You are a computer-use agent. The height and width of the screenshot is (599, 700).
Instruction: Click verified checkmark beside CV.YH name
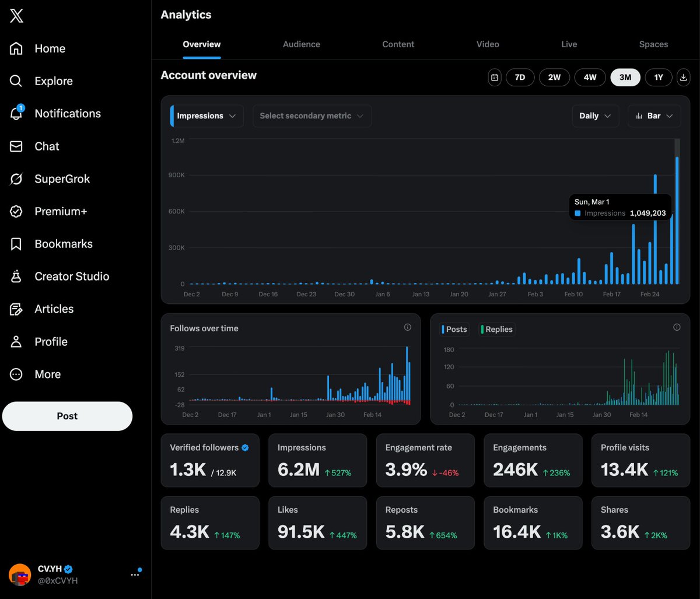[x=68, y=569]
